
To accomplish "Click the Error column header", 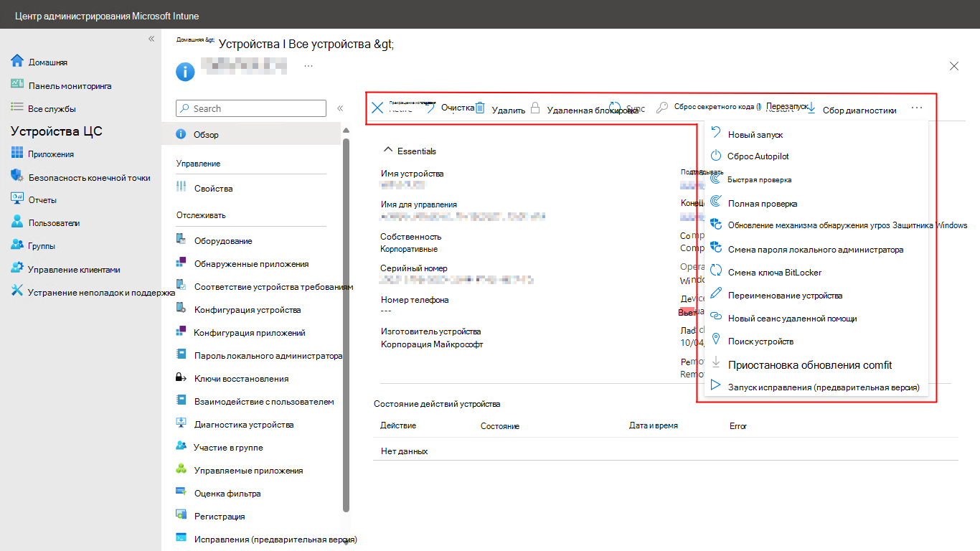I will (738, 426).
